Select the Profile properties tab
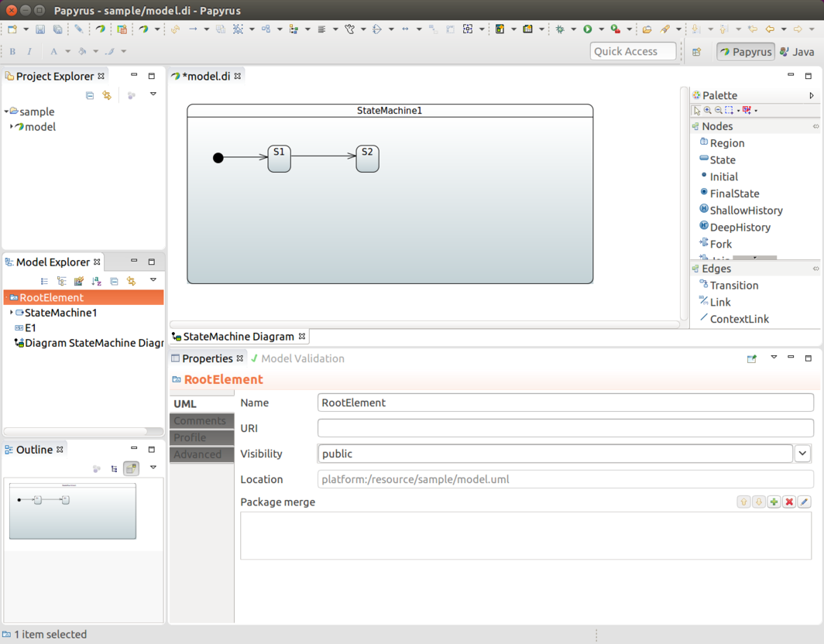 click(x=202, y=437)
